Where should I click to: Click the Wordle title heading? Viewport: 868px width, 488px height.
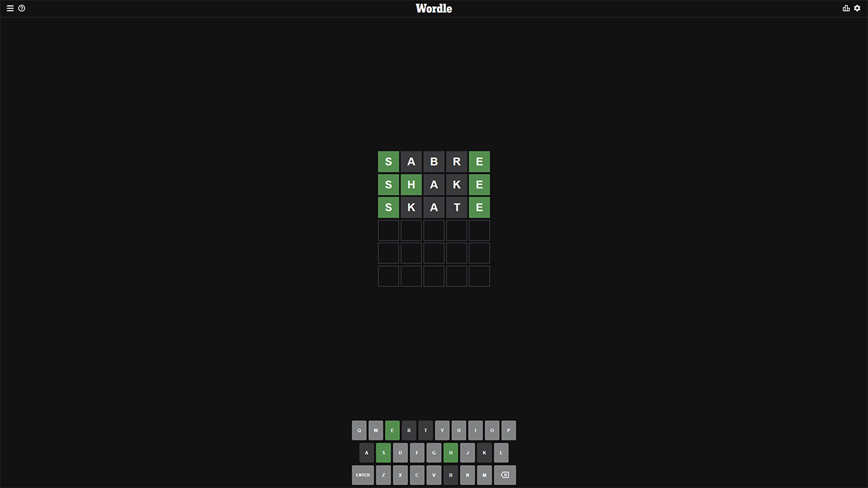[x=434, y=9]
